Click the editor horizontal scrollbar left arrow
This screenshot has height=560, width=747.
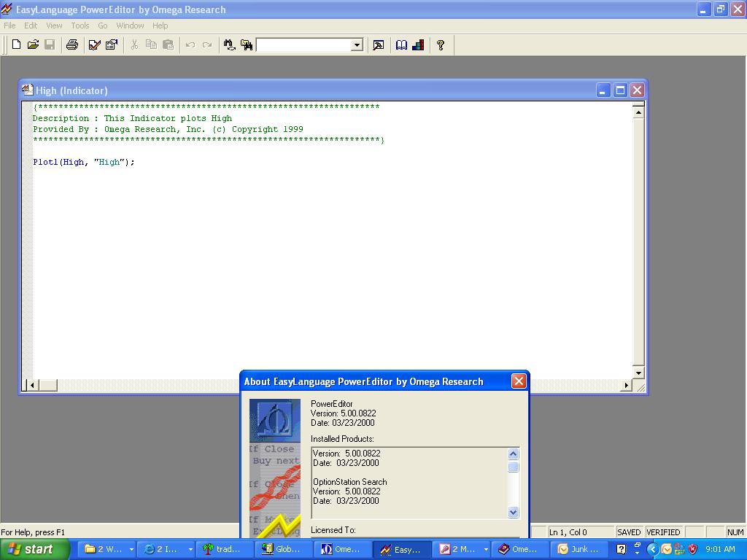click(x=32, y=385)
